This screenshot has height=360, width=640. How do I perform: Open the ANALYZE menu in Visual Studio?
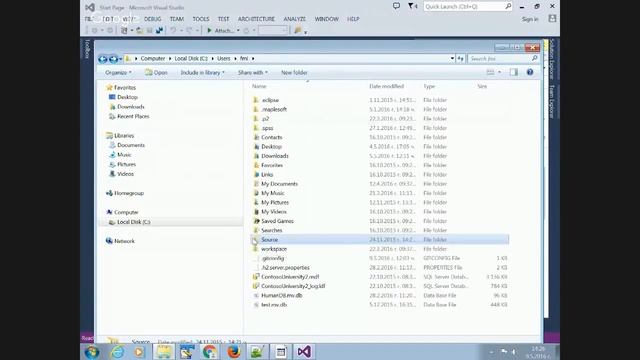coord(294,19)
